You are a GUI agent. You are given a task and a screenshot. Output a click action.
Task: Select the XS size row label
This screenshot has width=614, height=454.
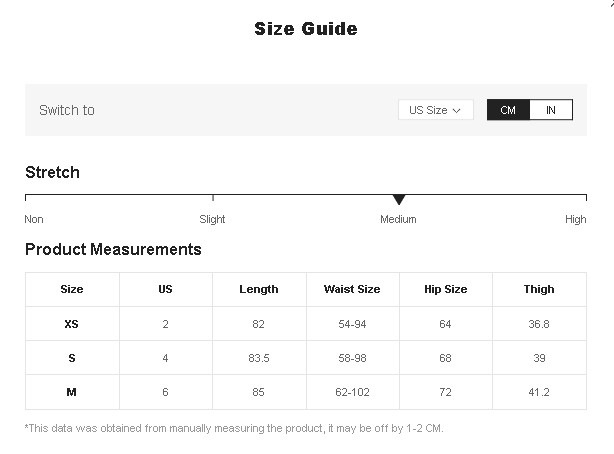[72, 324]
